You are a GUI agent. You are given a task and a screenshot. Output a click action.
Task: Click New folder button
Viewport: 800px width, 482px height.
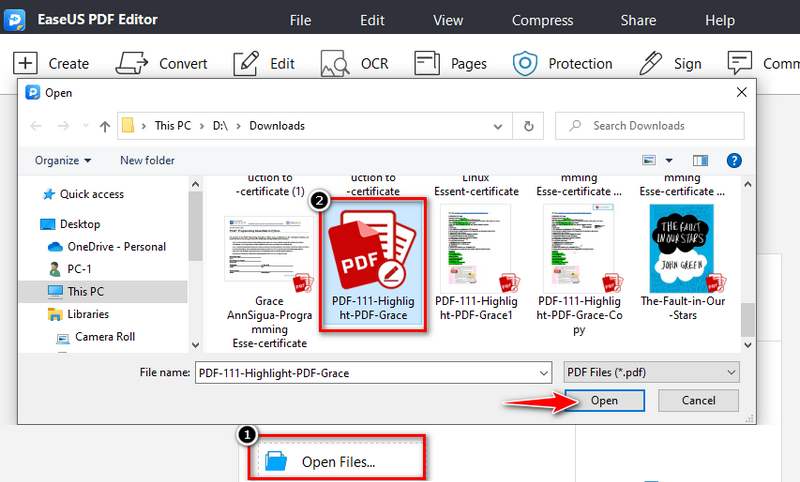coord(147,160)
